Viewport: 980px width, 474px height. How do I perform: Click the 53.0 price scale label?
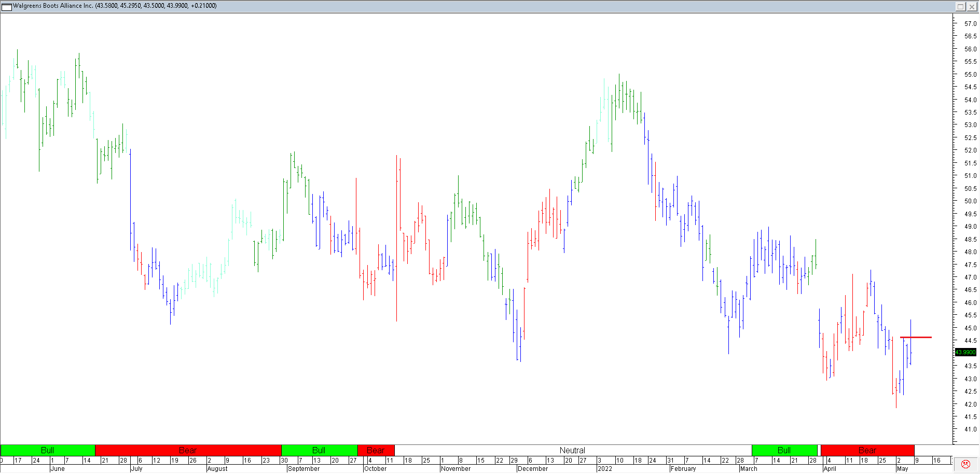pos(970,125)
